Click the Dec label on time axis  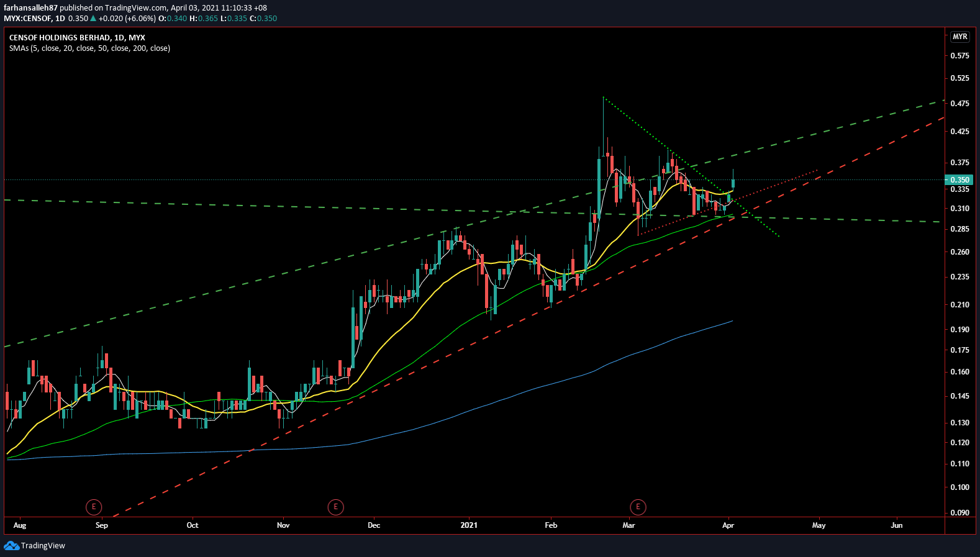374,525
